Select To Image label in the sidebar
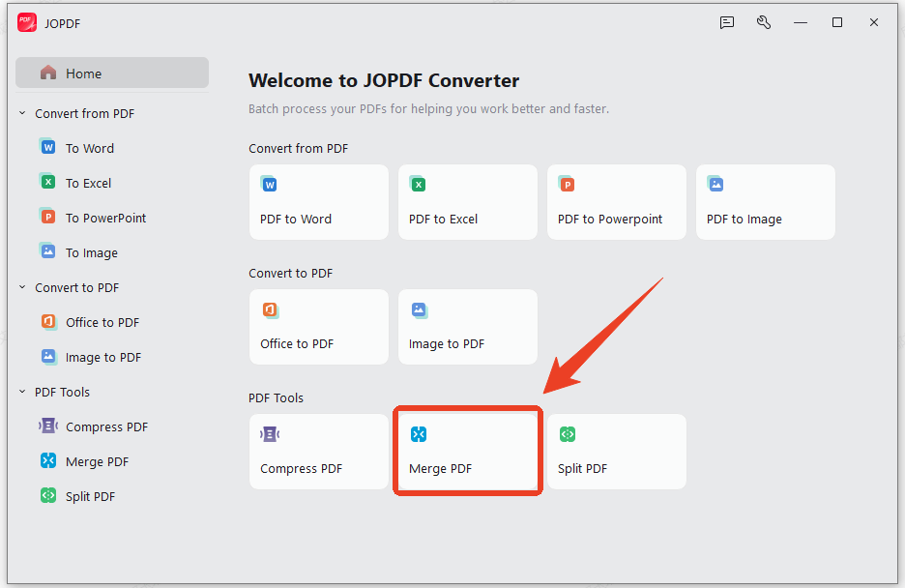The image size is (905, 588). (x=91, y=252)
